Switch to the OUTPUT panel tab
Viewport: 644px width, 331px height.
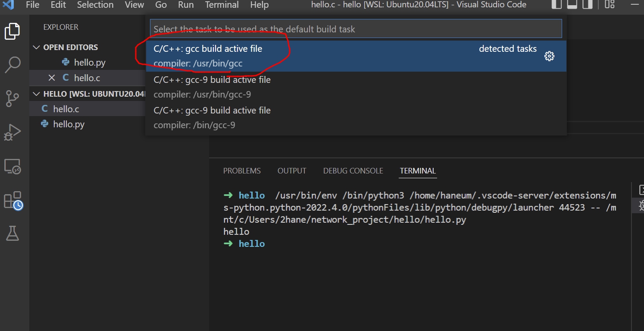[292, 171]
